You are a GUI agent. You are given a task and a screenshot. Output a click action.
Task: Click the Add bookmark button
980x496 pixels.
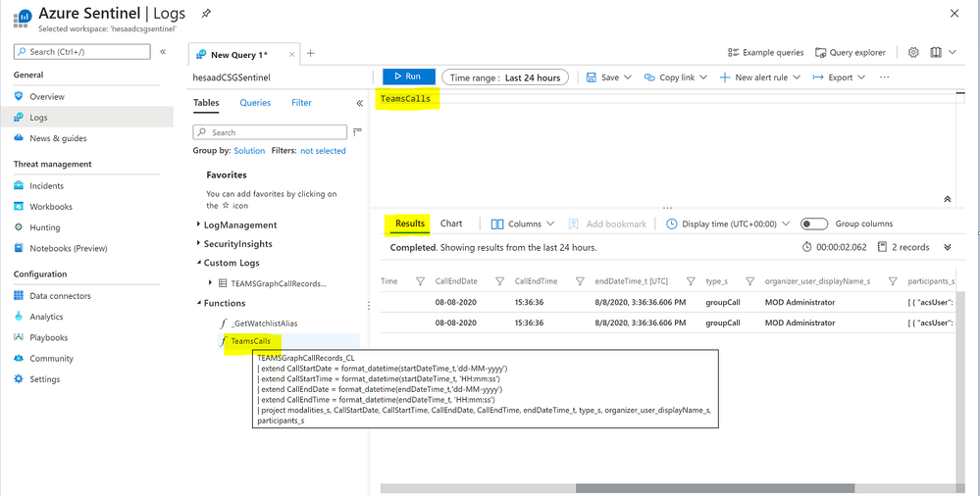tap(607, 223)
